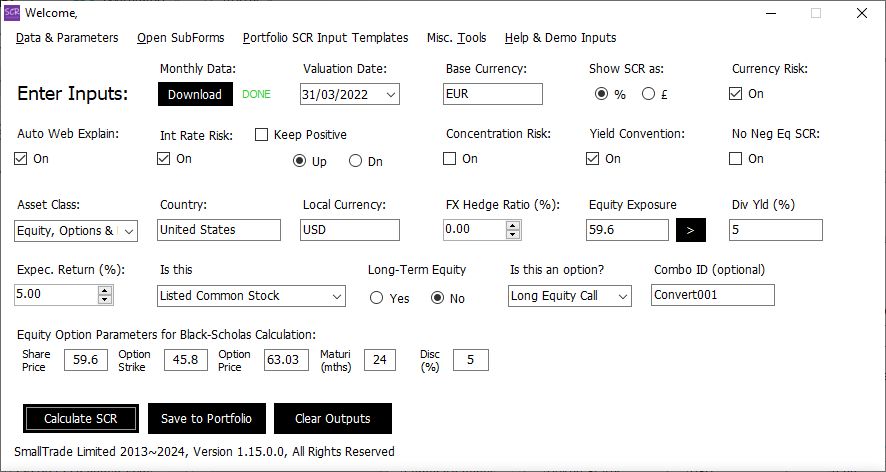Select Yes for Long-Term Equity
Image resolution: width=886 pixels, height=472 pixels.
click(377, 298)
